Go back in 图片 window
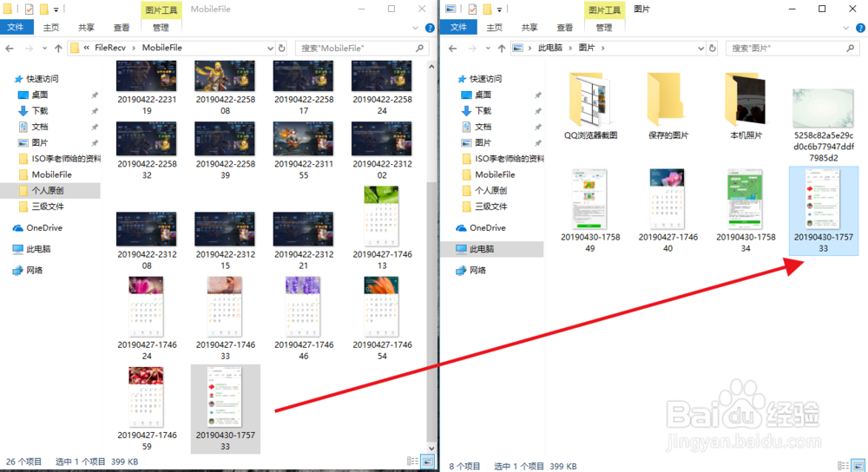868x472 pixels. (453, 48)
